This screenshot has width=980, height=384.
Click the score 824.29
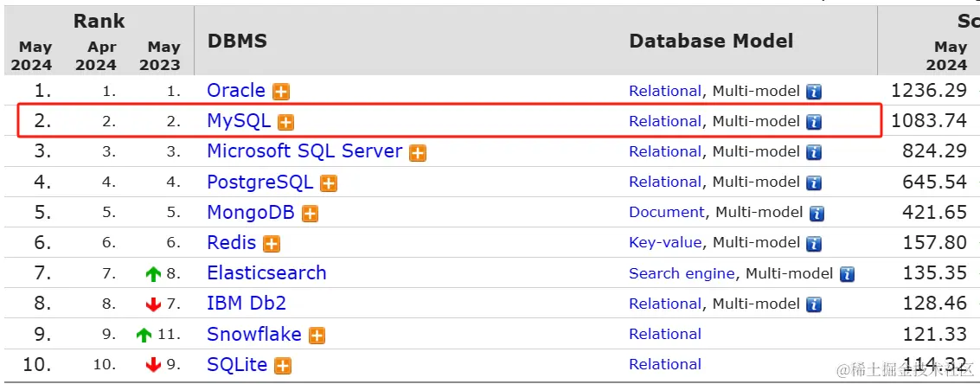pyautogui.click(x=934, y=151)
